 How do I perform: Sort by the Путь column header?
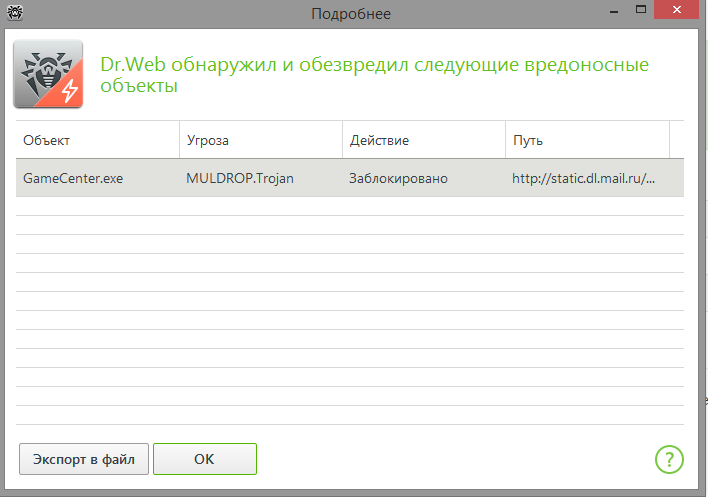[x=587, y=140]
